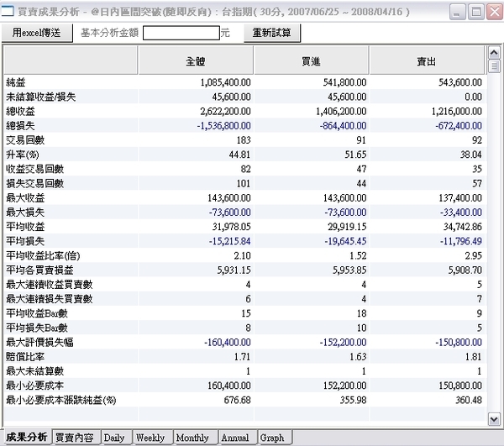This screenshot has width=504, height=446.
Task: Select the 交易回數 overall value 183
Action: (244, 140)
